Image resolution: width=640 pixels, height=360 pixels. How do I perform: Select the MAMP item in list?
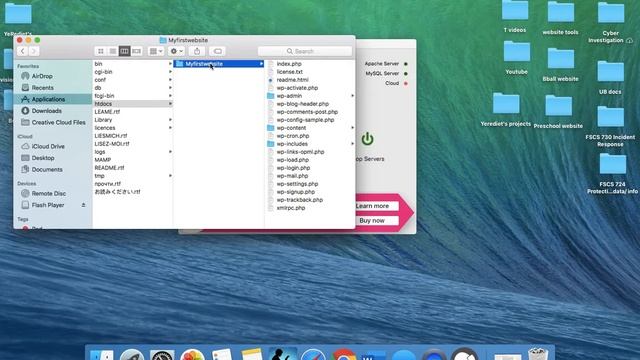click(103, 160)
